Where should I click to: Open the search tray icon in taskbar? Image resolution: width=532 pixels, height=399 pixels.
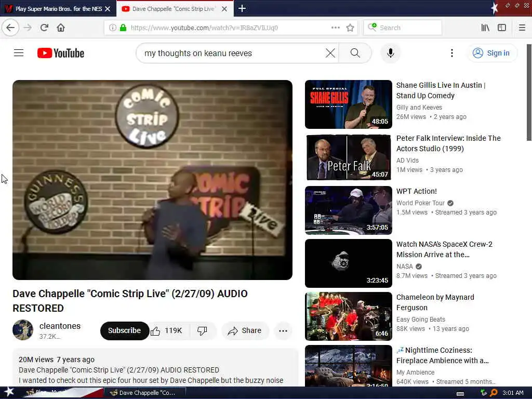(494, 393)
